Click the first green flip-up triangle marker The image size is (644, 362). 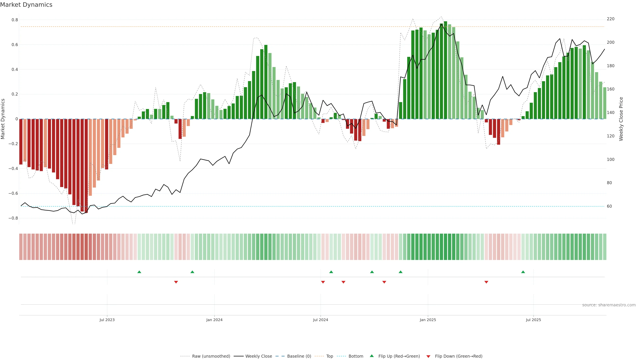click(x=139, y=272)
